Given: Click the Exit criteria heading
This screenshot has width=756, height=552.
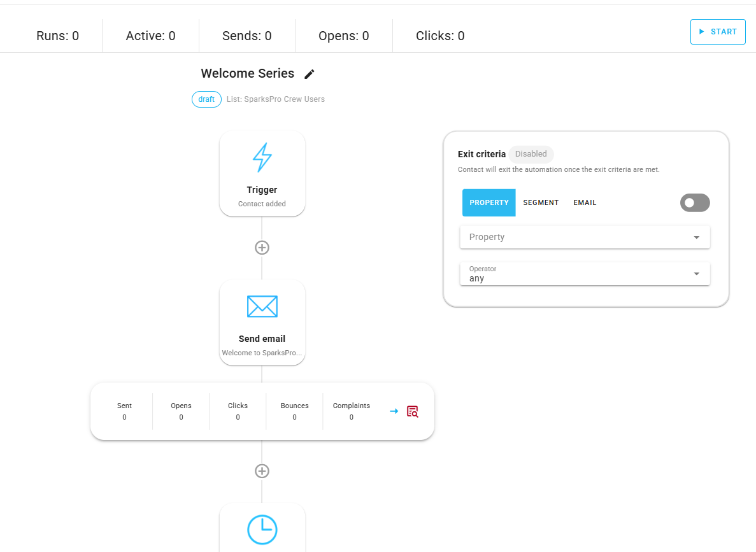Looking at the screenshot, I should point(481,154).
